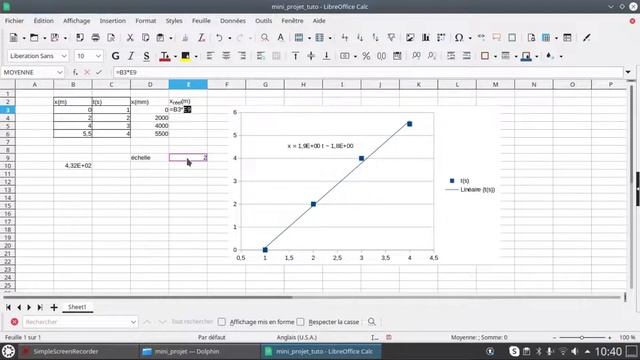This screenshot has height=360, width=640.
Task: Click the Clear direct formatting icon
Action: [201, 38]
